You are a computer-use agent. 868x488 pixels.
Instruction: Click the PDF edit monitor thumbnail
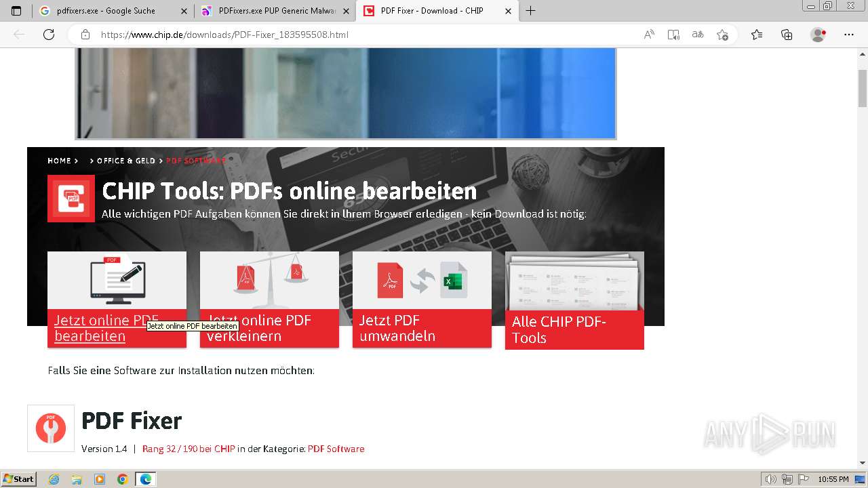tap(117, 281)
